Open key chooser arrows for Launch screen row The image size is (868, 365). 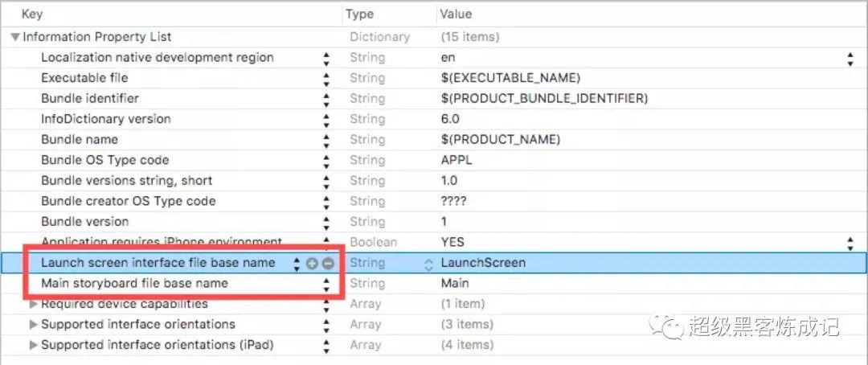pos(297,263)
